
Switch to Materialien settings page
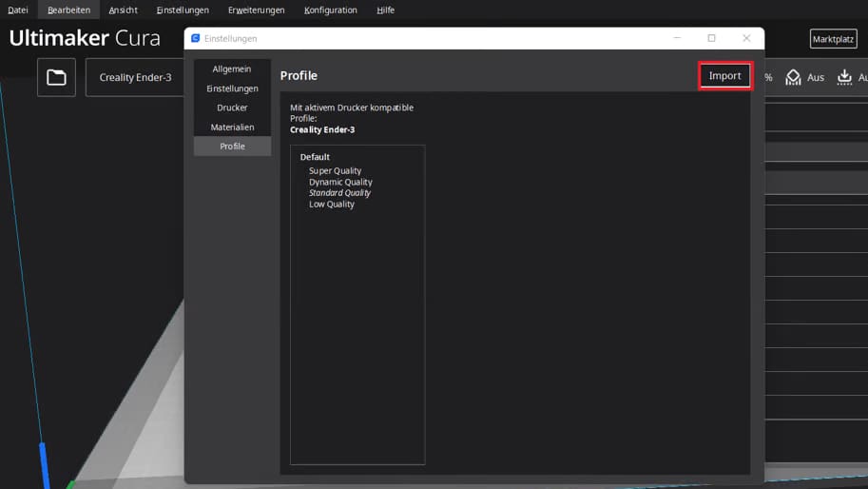[x=232, y=127]
